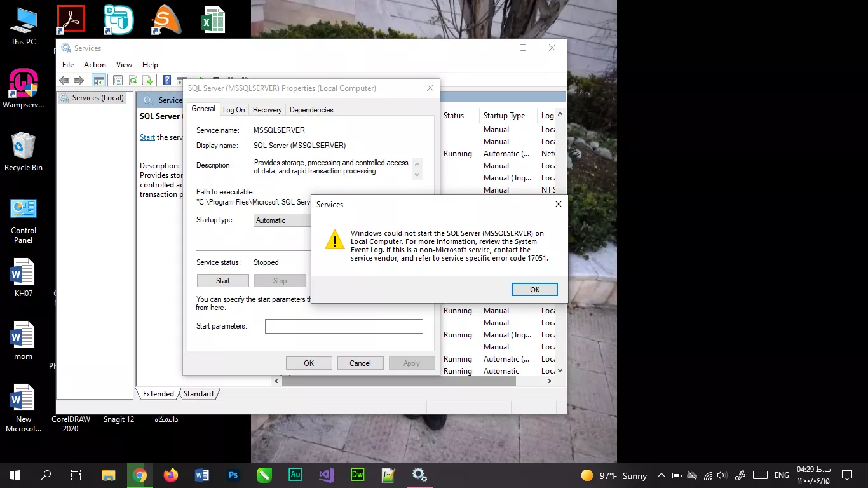Open File Explorer from the taskbar
This screenshot has height=488, width=868.
(x=109, y=475)
